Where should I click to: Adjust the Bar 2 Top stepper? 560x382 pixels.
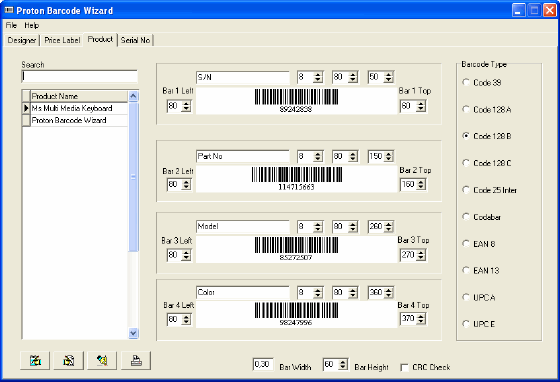click(421, 185)
